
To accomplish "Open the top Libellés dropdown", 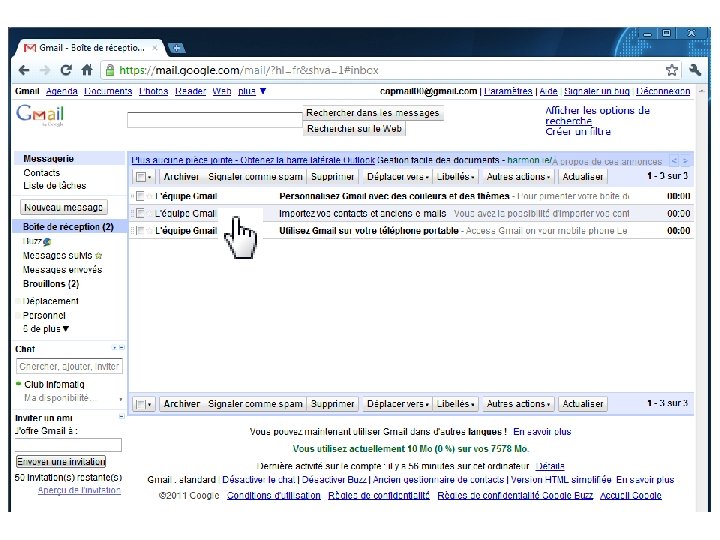I will 455,177.
